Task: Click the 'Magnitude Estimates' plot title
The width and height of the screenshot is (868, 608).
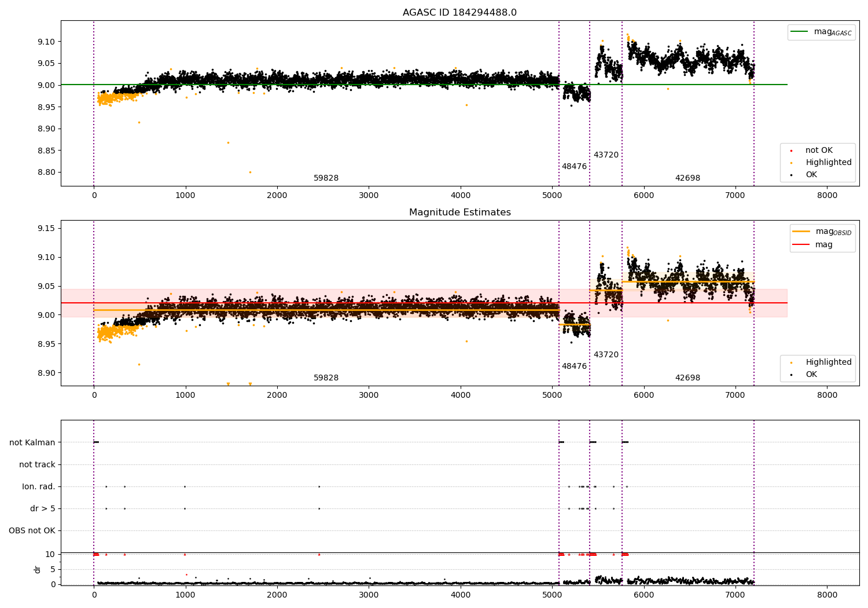Action: pos(459,213)
